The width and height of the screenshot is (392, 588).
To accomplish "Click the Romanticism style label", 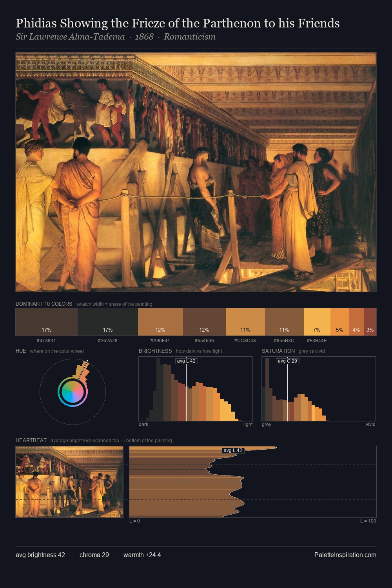I will (x=190, y=37).
